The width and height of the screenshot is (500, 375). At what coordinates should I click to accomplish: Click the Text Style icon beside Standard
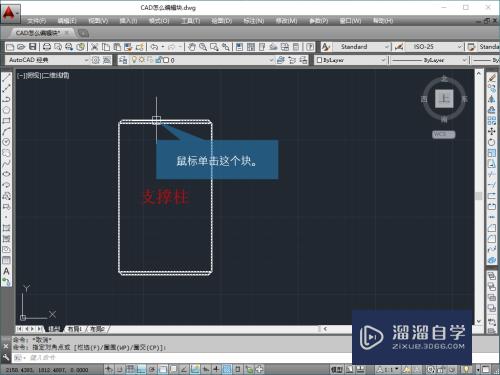(x=326, y=47)
